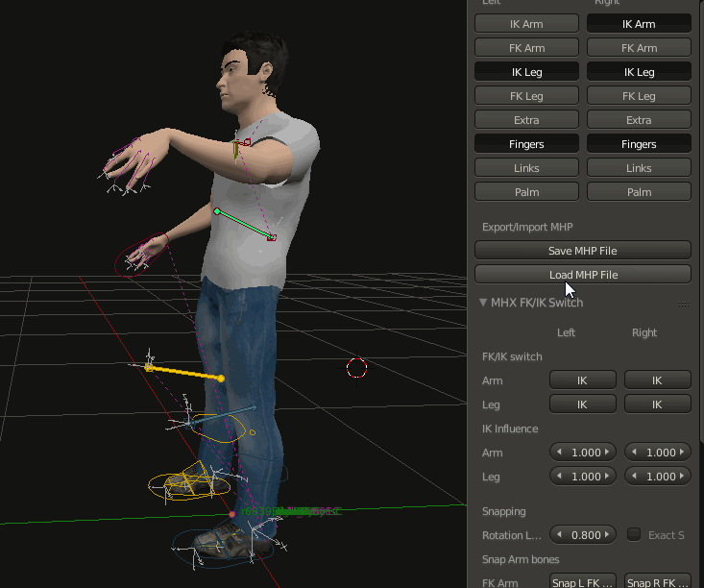Image resolution: width=704 pixels, height=588 pixels.
Task: Decrease Rotation Limit with left arrow
Action: tap(559, 534)
